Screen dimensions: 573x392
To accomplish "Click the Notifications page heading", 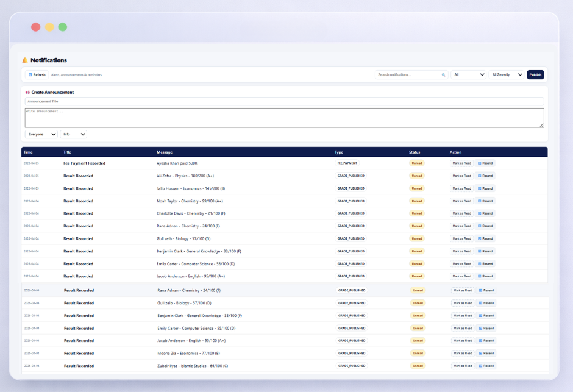I will tap(49, 60).
